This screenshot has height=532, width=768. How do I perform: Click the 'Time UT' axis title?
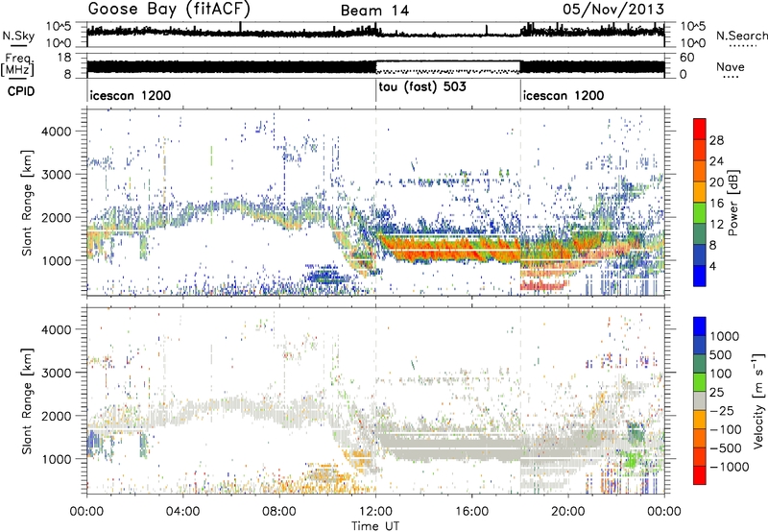click(375, 525)
